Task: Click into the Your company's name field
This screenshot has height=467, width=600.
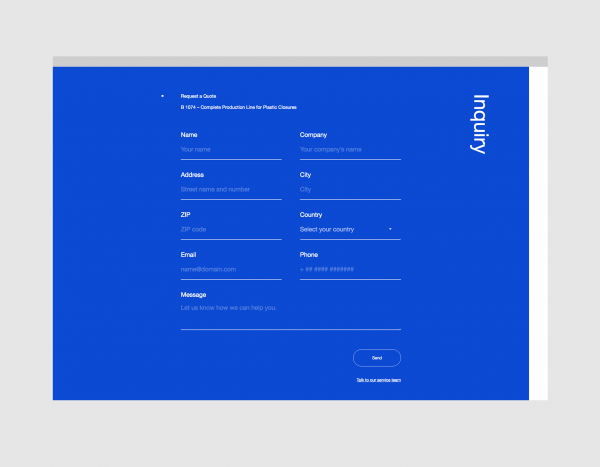Action: [x=350, y=150]
